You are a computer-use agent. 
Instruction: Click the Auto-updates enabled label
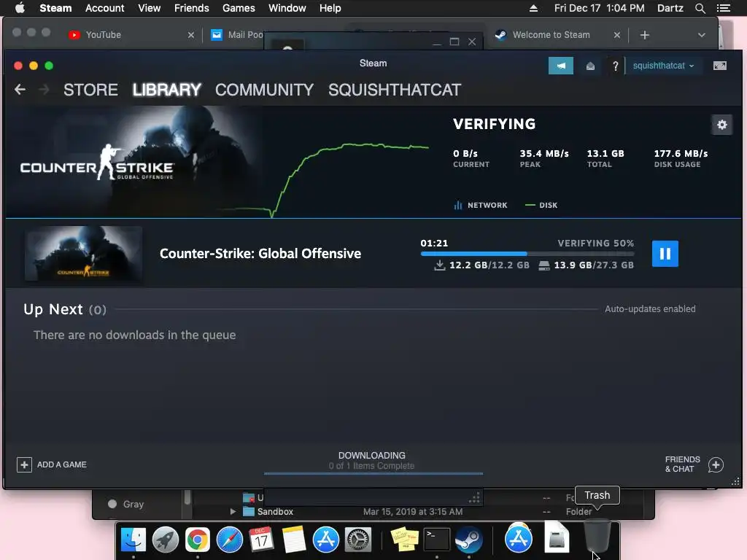click(650, 309)
